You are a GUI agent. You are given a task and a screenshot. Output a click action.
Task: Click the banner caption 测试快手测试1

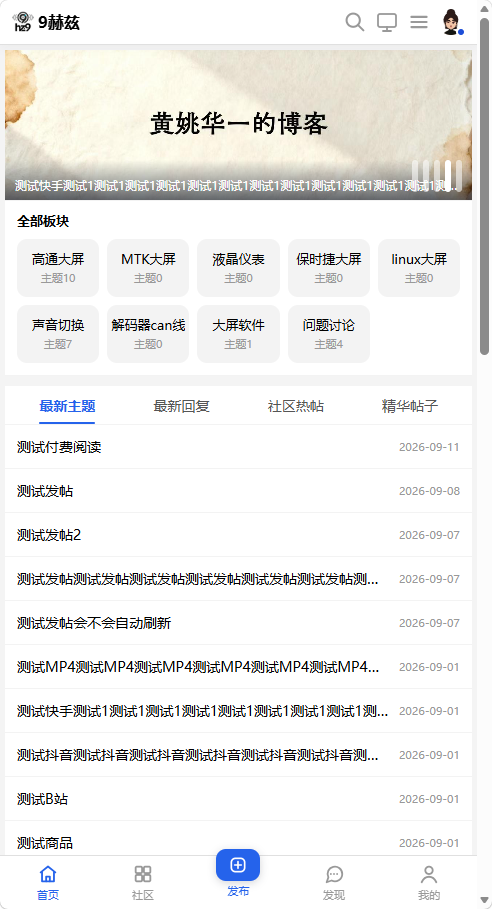click(236, 186)
